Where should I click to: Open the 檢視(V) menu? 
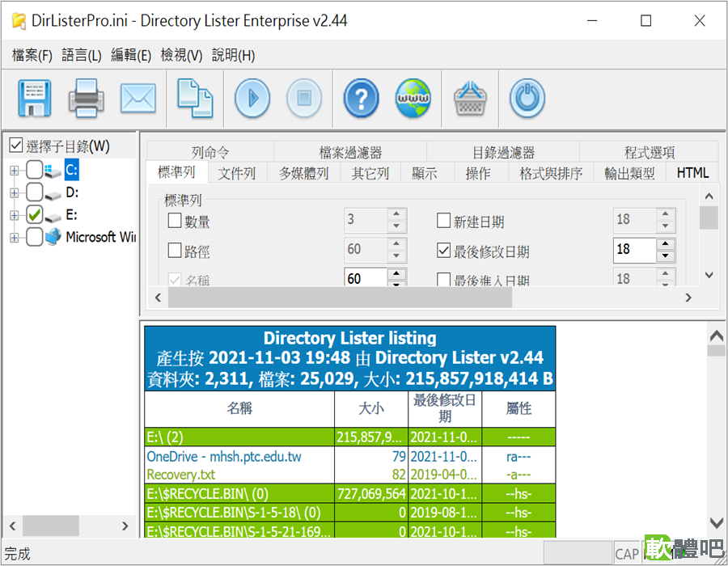(x=181, y=55)
